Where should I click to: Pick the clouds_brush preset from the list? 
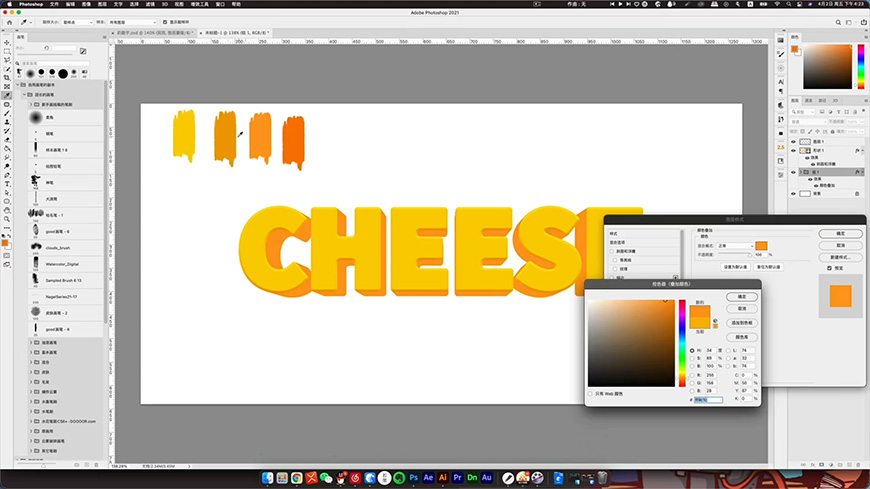tap(56, 247)
